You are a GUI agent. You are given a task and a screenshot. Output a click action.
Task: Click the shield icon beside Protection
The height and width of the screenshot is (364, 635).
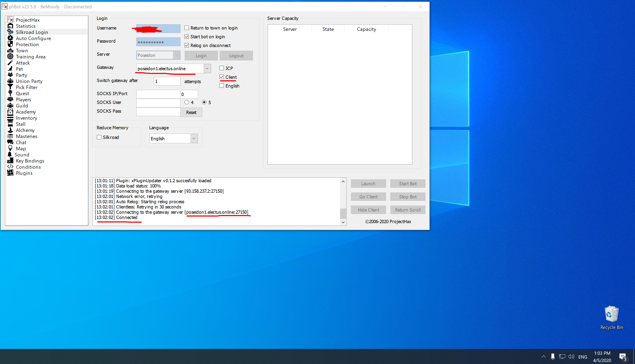[x=10, y=44]
